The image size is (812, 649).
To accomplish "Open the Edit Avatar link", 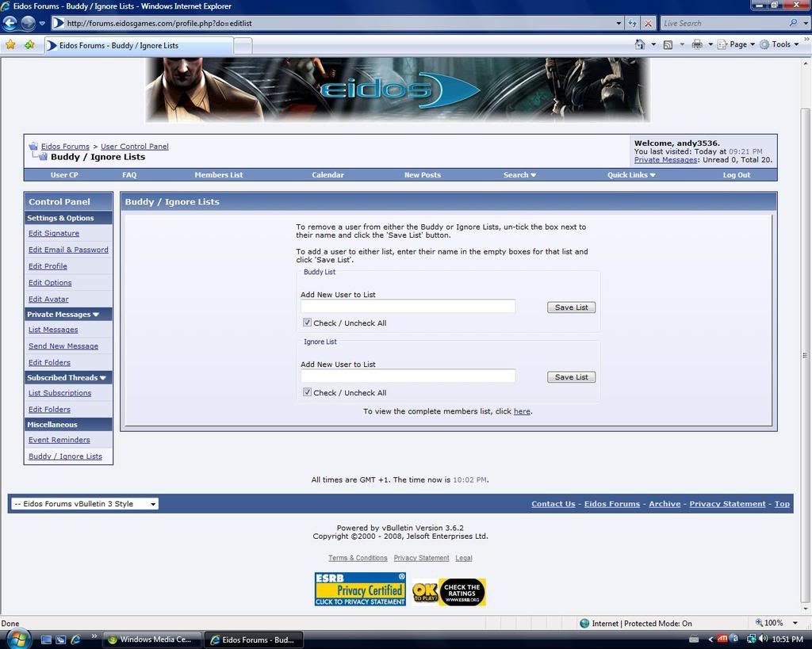I will point(48,300).
